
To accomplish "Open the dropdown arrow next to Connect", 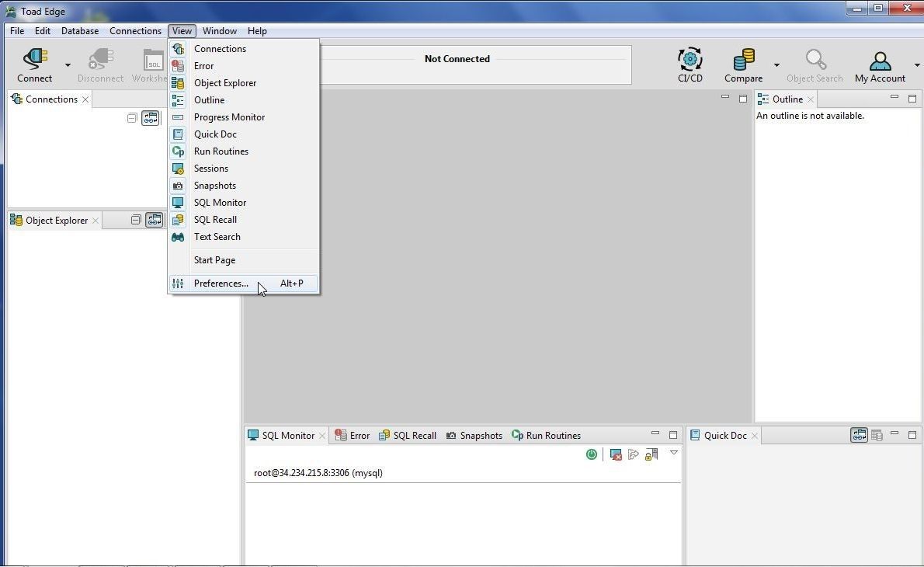I will (x=68, y=65).
